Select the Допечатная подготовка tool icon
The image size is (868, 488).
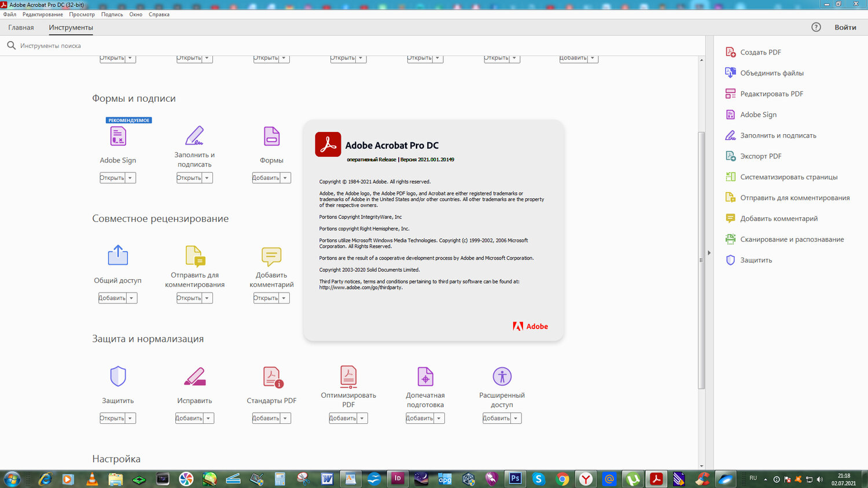[425, 376]
